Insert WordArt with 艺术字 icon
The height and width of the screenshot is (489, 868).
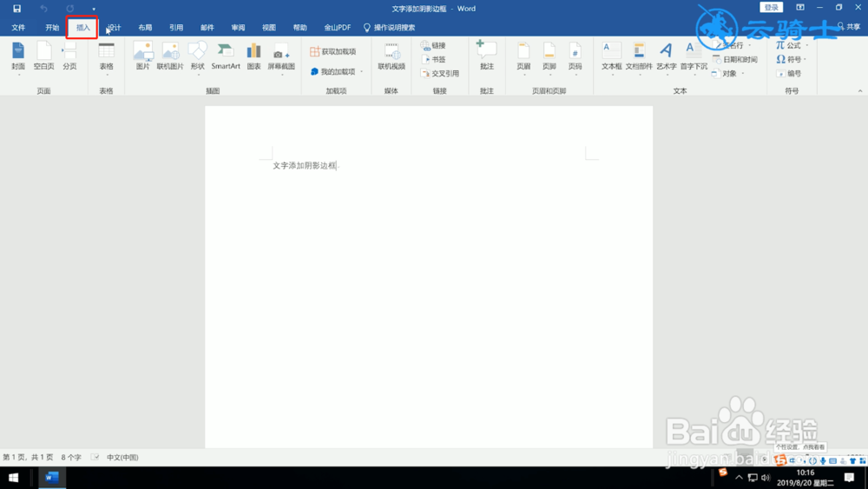[667, 57]
